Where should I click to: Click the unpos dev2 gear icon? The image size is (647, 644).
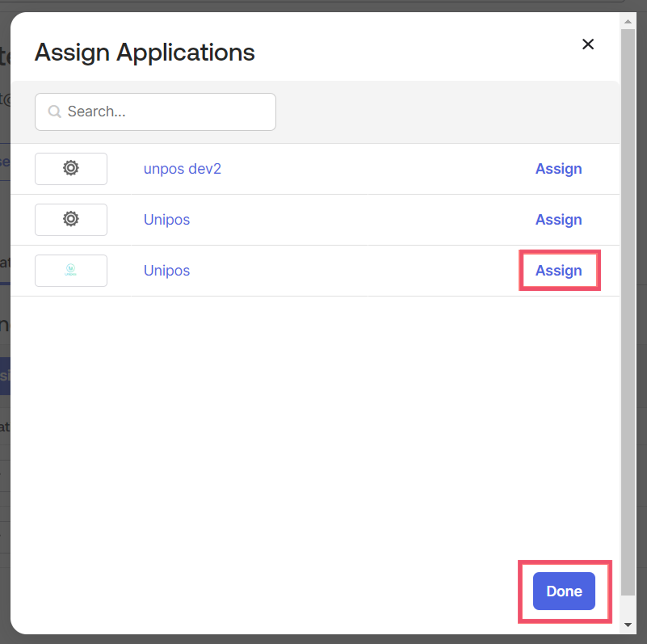point(71,168)
